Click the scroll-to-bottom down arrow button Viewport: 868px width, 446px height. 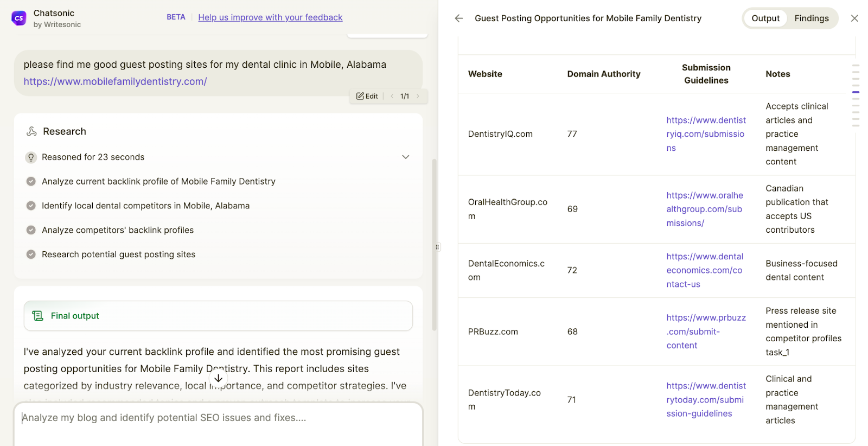[x=218, y=378]
